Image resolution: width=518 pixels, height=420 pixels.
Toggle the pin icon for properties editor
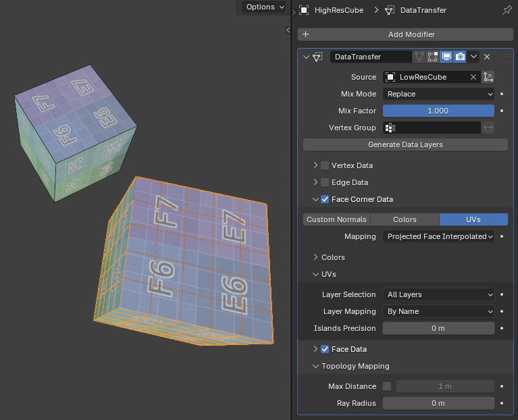pyautogui.click(x=507, y=10)
